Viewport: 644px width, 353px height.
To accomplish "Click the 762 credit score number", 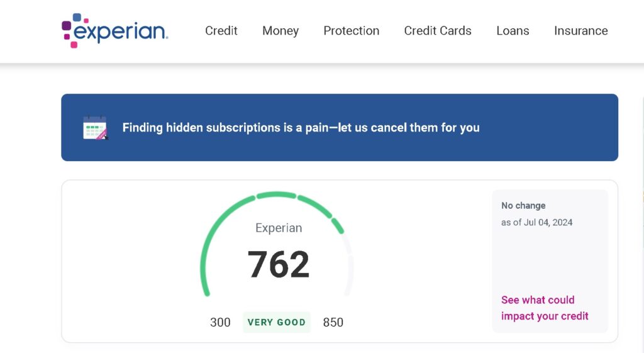I will coord(279,264).
